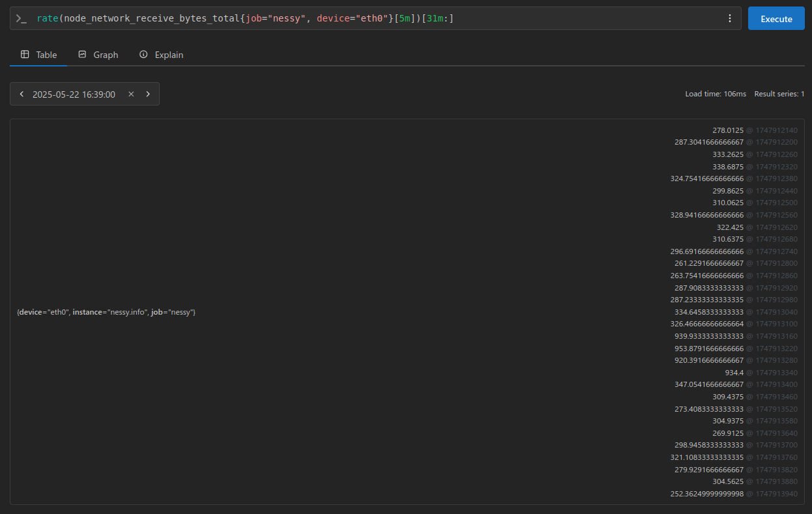Switch to the Graph tab
Viewport: 812px width, 514px height.
tap(98, 55)
